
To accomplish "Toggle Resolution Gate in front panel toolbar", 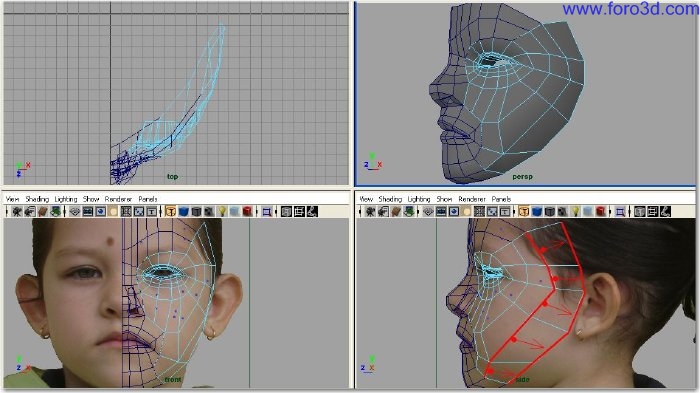I will coord(100,212).
